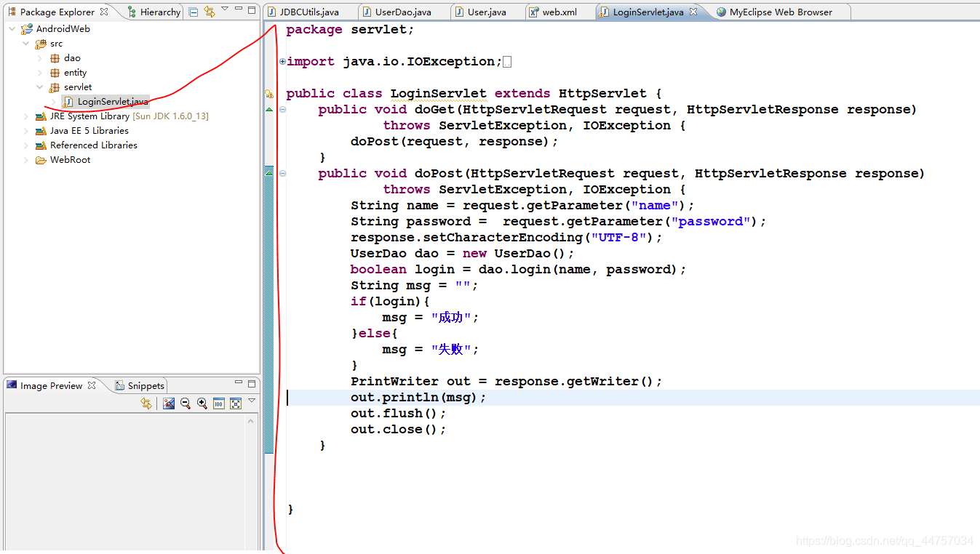Zoom in on the Image Preview

click(202, 404)
